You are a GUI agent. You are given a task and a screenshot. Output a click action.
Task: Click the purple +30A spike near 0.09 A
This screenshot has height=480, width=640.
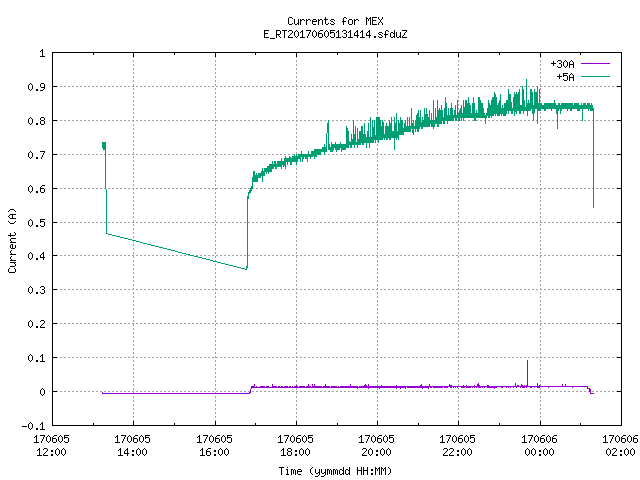click(527, 372)
